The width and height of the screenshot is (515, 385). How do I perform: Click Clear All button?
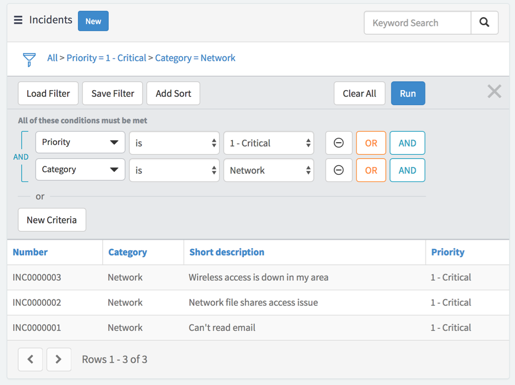[360, 93]
